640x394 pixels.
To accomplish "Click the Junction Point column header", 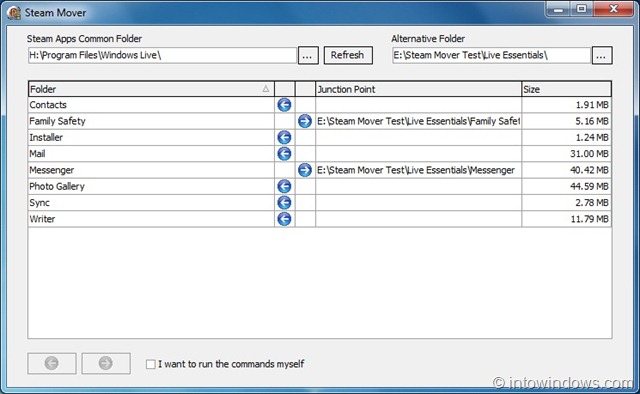I will (x=418, y=89).
